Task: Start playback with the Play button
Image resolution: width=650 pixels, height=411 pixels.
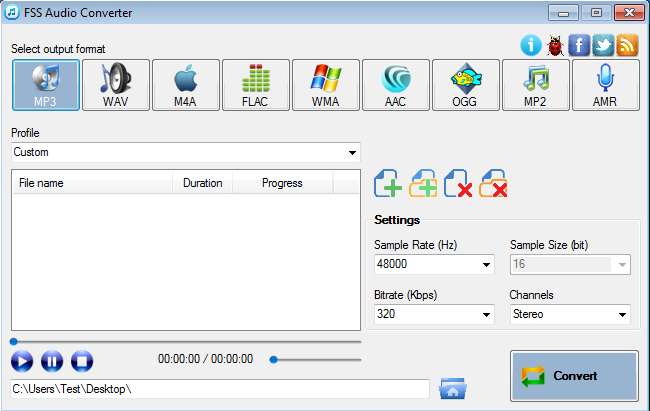Action: point(22,361)
